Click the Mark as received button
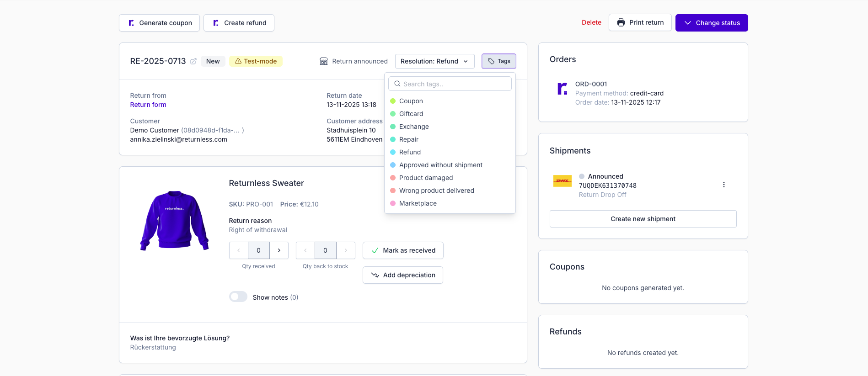 (x=403, y=250)
